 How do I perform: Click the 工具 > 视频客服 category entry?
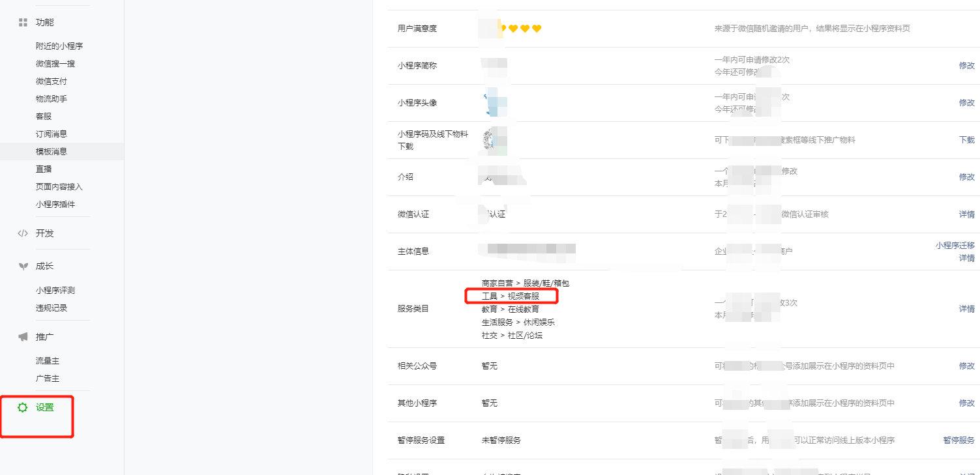click(x=511, y=296)
